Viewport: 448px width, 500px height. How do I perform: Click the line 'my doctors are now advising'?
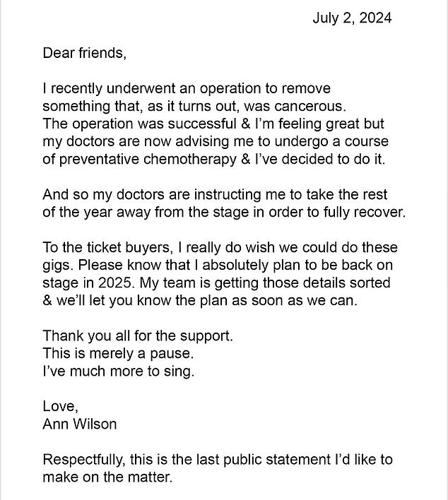216,141
